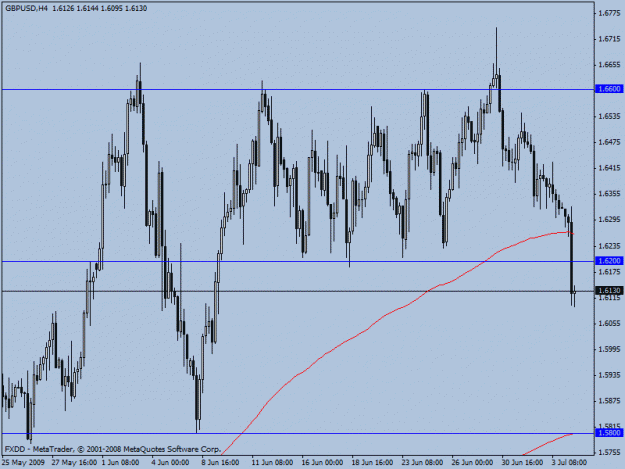The height and width of the screenshot is (469, 625).
Task: Click the 1.5935 price axis label
Action: pyautogui.click(x=610, y=375)
